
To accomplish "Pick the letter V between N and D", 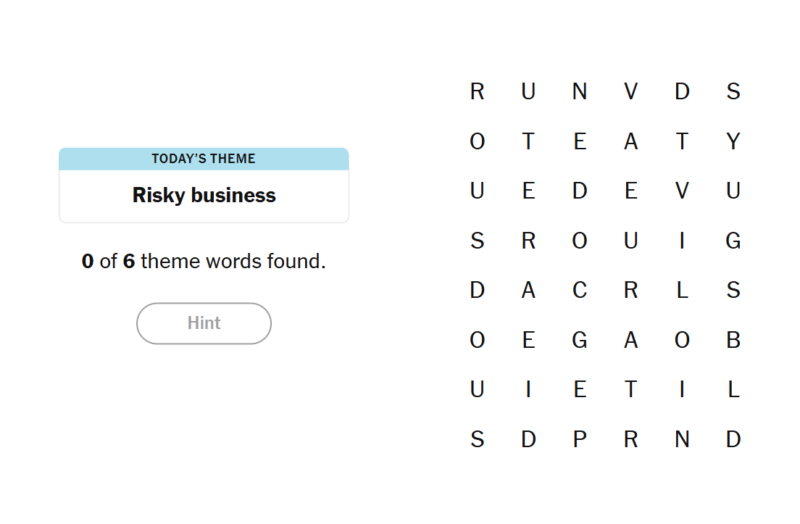I will pos(630,92).
